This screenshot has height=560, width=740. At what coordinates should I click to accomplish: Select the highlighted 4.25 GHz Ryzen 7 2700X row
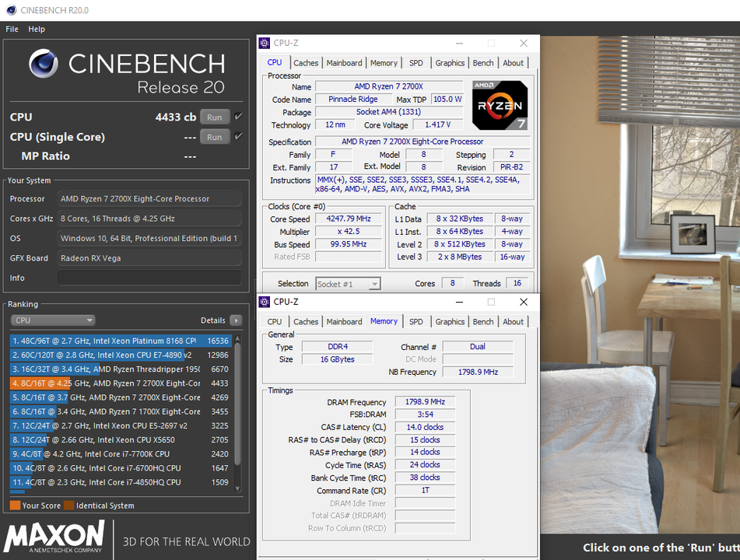coord(121,383)
